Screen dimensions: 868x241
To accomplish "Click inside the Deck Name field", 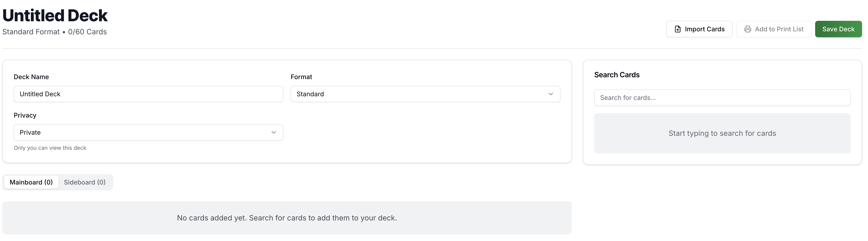I will 148,94.
